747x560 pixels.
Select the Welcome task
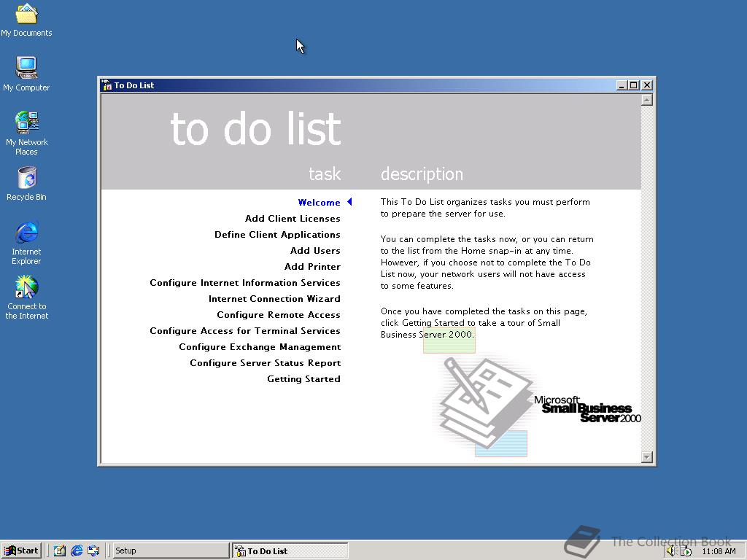pyautogui.click(x=319, y=203)
